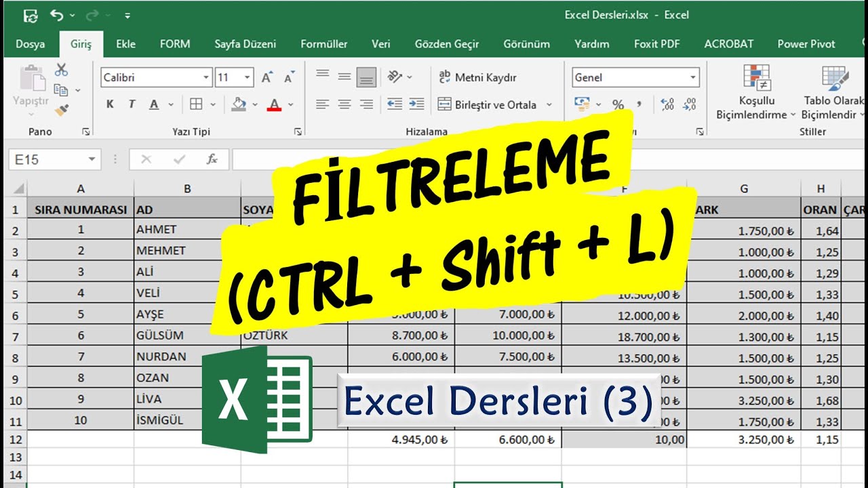Open the Dosya tab

click(x=31, y=44)
